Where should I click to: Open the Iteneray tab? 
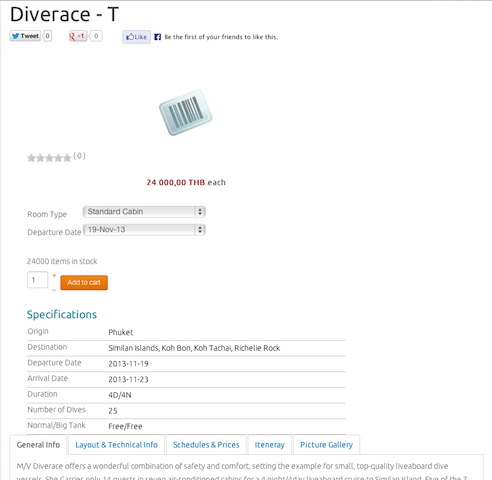tap(269, 445)
